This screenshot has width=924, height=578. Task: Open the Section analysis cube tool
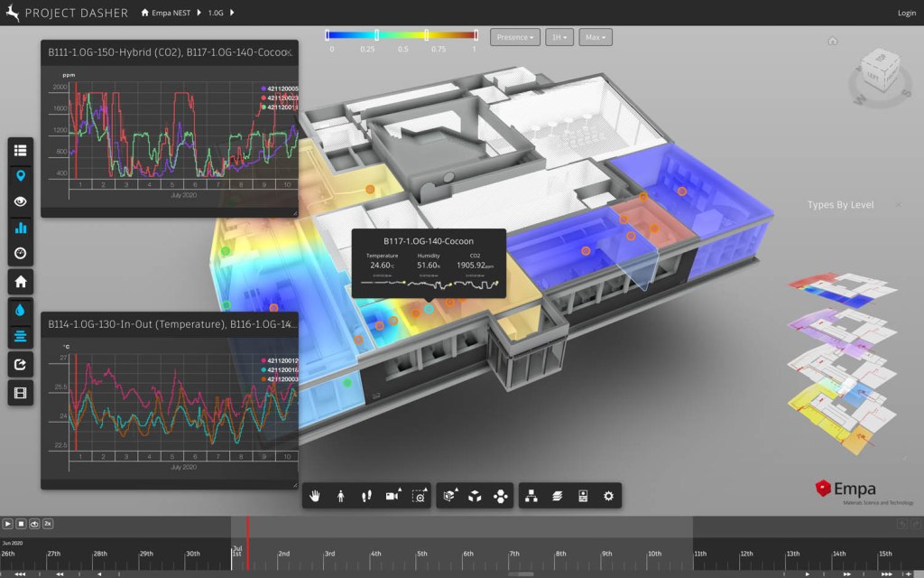[x=449, y=496]
